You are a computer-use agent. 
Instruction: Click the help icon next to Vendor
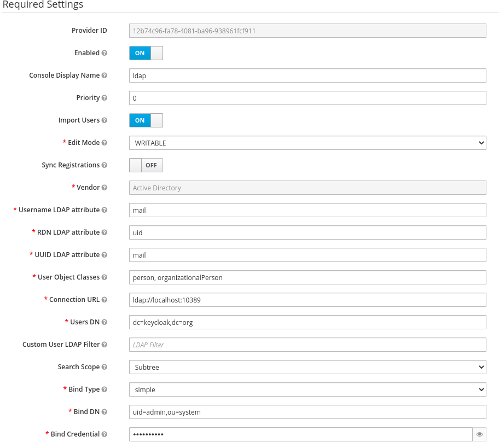tap(105, 187)
